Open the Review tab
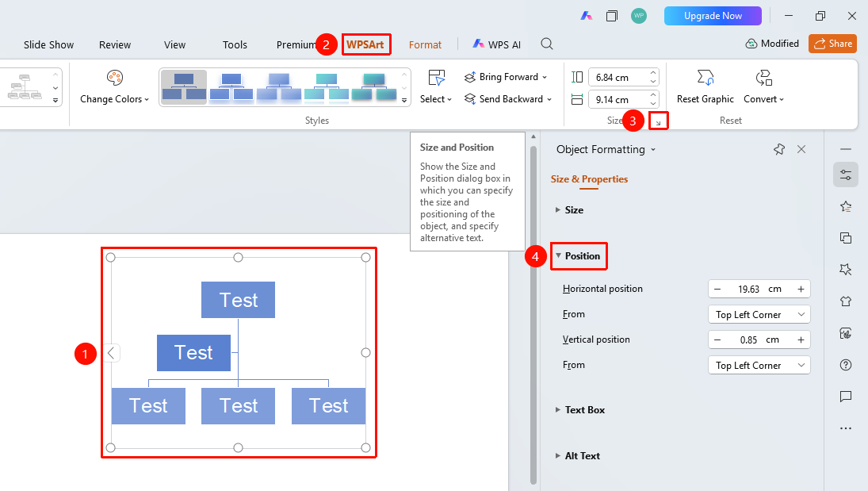868x491 pixels. 115,45
